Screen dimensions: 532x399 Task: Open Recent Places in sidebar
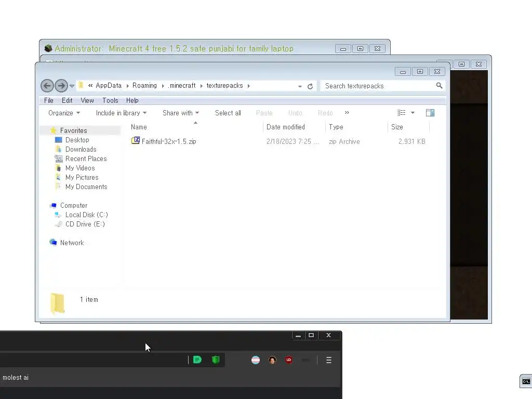86,159
